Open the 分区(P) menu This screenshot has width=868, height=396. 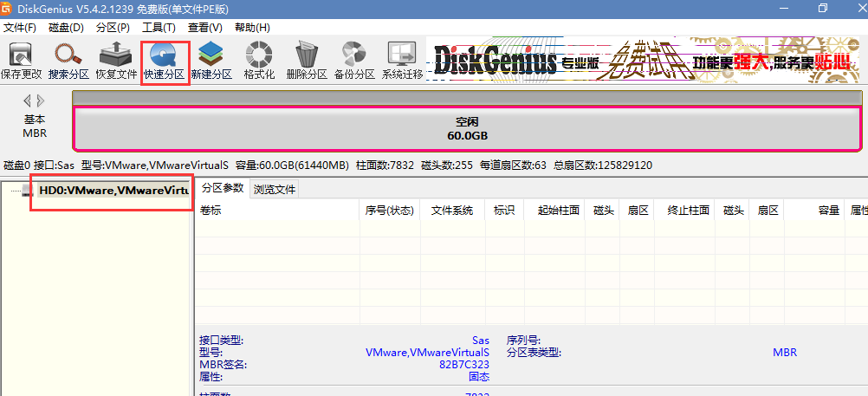113,27
